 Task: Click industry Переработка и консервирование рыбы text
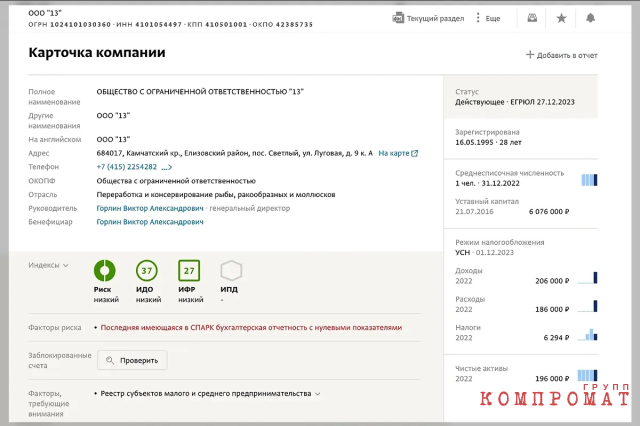click(216, 195)
